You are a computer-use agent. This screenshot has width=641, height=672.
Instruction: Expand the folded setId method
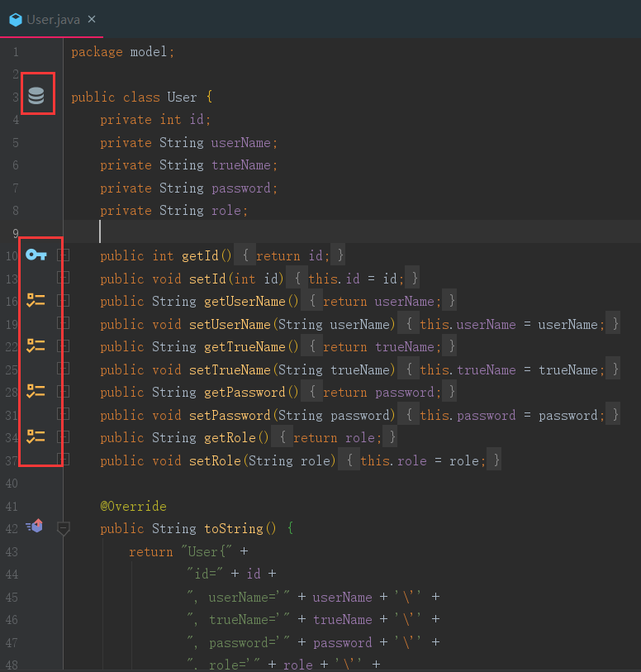64,279
